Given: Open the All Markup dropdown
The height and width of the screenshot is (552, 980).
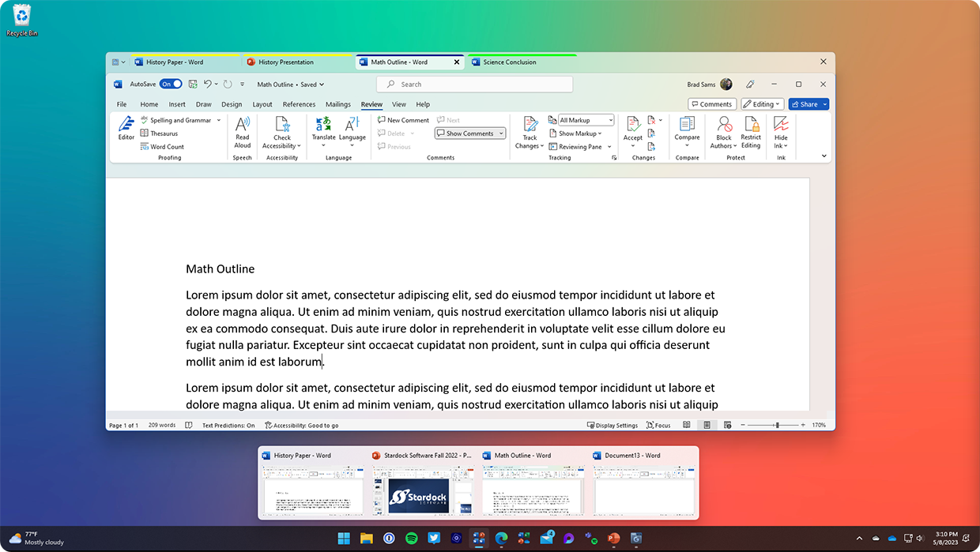Looking at the screenshot, I should click(x=586, y=120).
